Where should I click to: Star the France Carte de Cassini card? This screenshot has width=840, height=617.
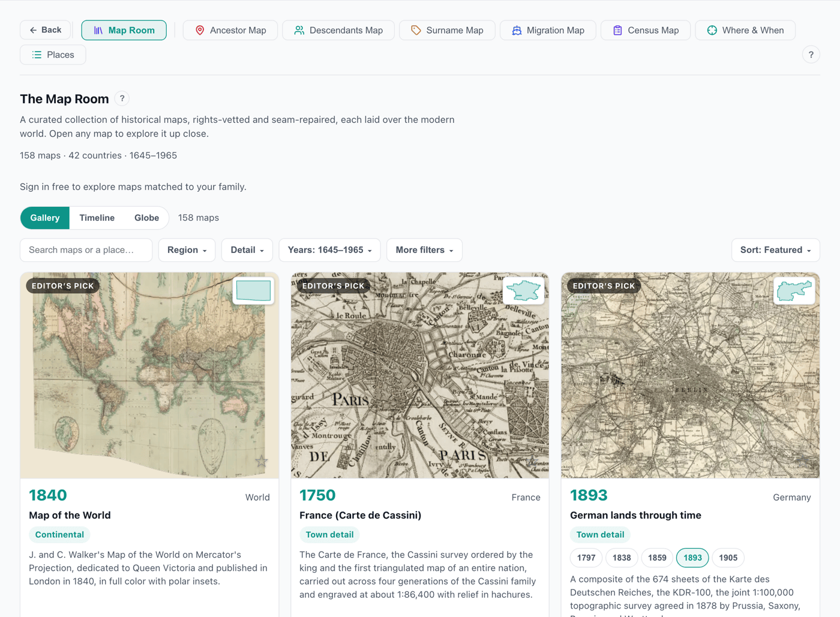click(532, 461)
